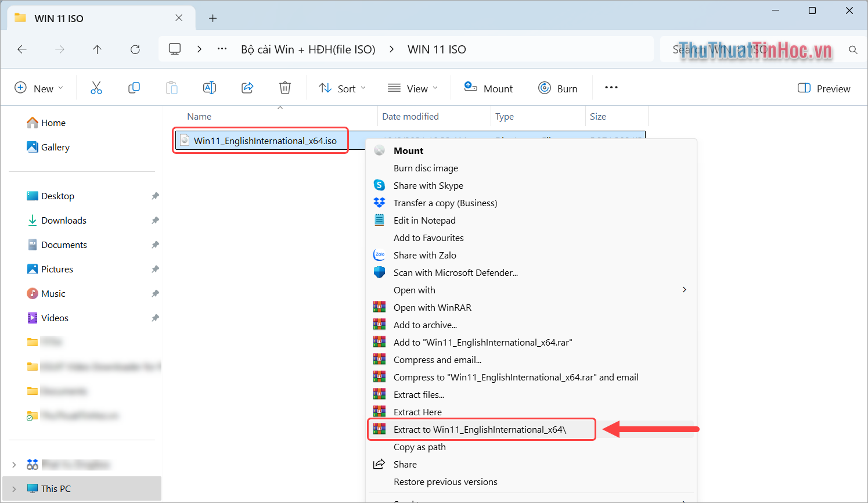Select Share in context menu
Image resolution: width=868 pixels, height=503 pixels.
531,464
